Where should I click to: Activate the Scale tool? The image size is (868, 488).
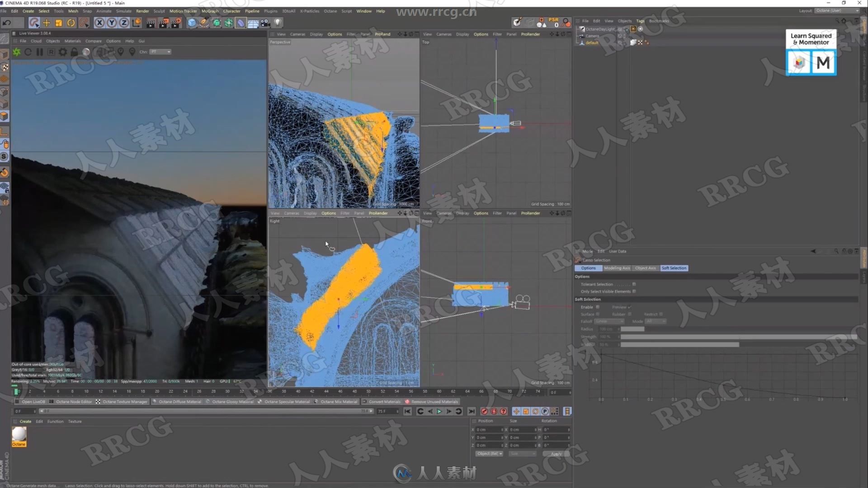pyautogui.click(x=58, y=23)
